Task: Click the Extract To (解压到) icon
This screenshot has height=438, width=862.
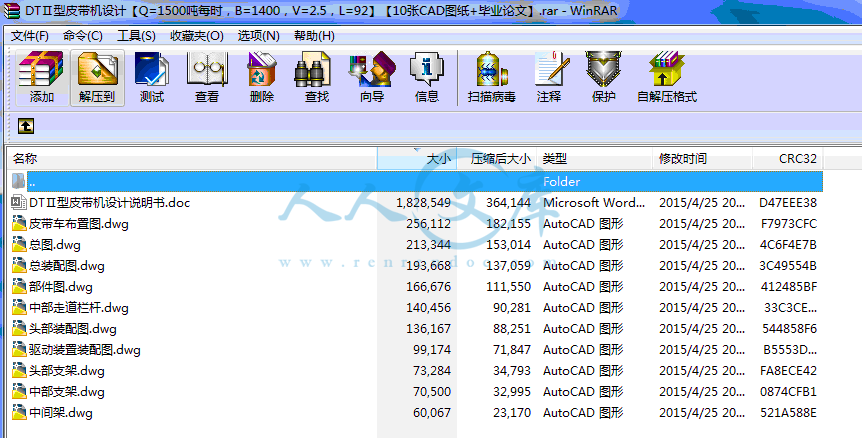Action: click(97, 77)
